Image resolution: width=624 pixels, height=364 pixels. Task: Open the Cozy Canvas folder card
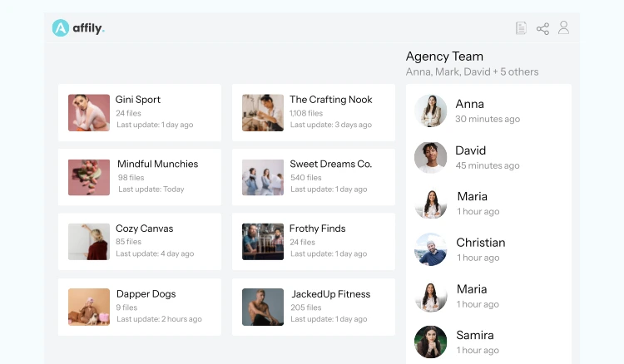140,242
